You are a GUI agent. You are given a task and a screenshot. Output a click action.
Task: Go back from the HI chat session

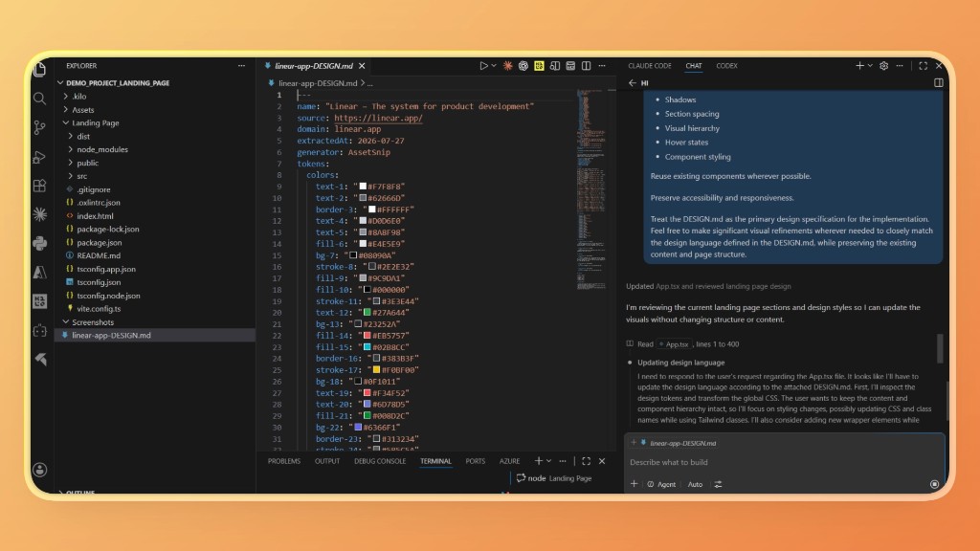[633, 82]
